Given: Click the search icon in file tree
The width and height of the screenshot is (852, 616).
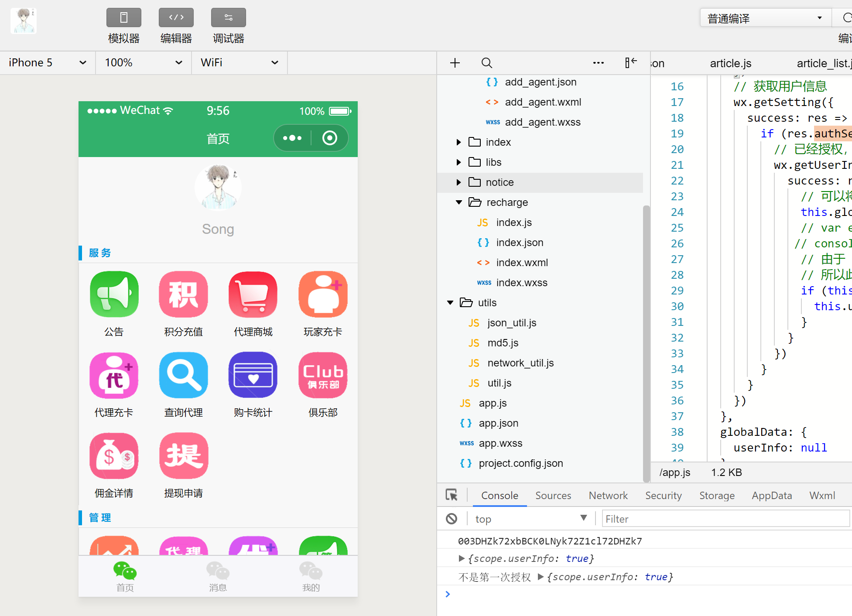Looking at the screenshot, I should coord(487,63).
